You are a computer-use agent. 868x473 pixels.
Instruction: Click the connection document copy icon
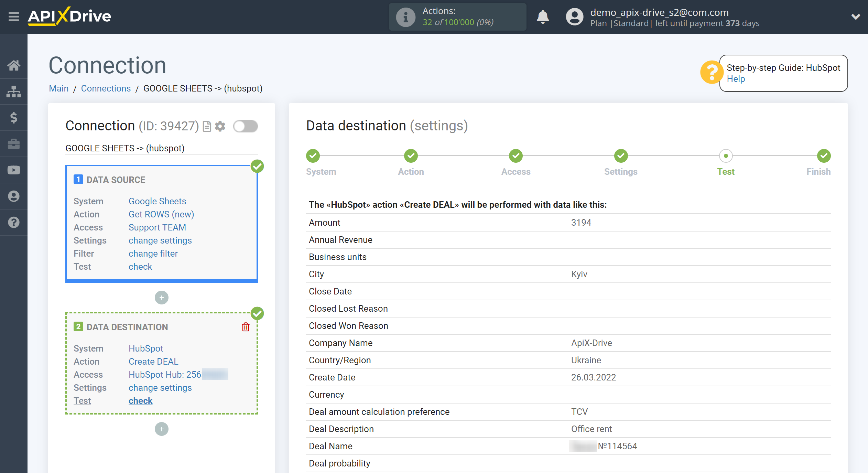coord(207,126)
